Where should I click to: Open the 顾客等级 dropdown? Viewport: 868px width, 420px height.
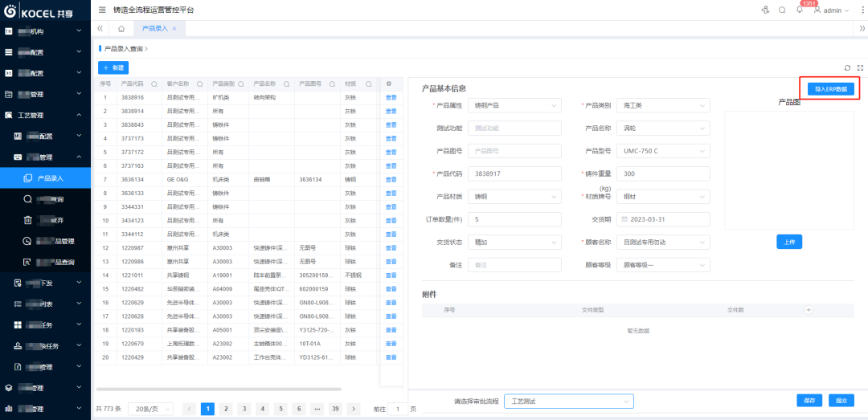(663, 265)
